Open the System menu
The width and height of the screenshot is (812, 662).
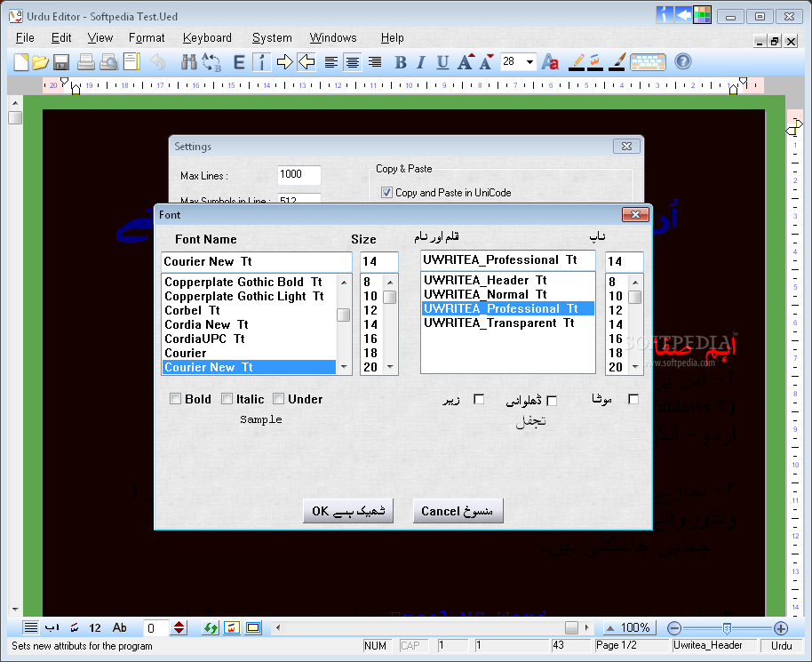coord(272,38)
